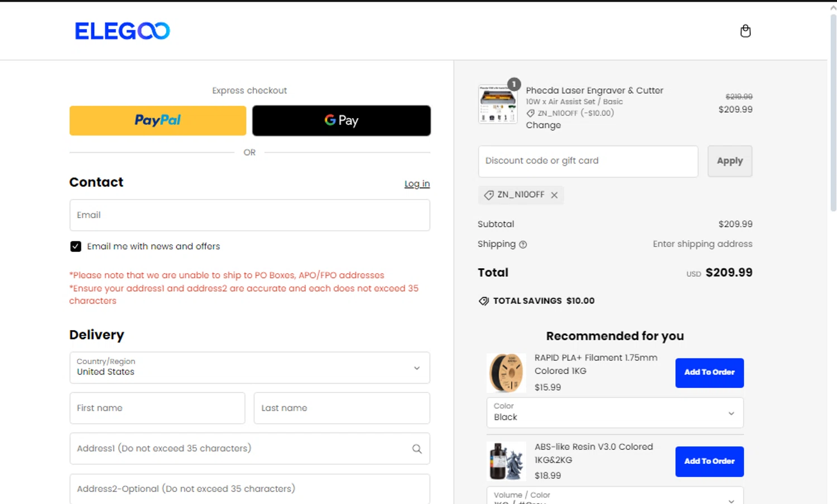
Task: Click the Total Savings tag icon
Action: (x=484, y=301)
